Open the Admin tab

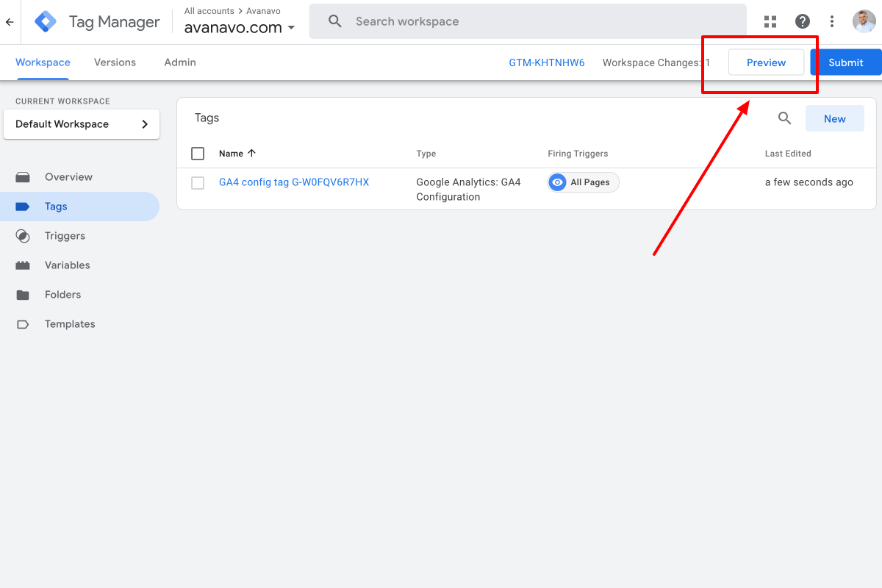[180, 62]
